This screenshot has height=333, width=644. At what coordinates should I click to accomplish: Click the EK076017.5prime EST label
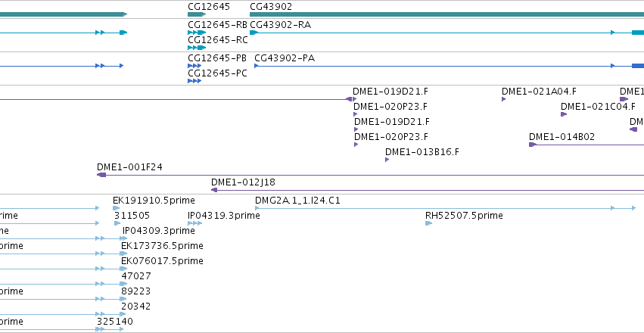click(162, 261)
